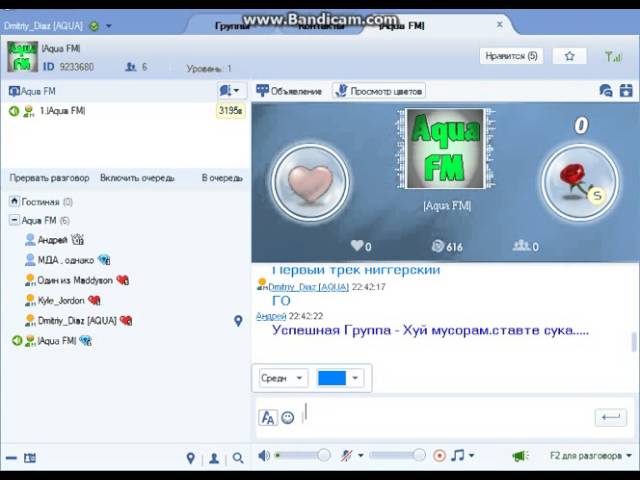Switch to the Контакты tab

(321, 26)
